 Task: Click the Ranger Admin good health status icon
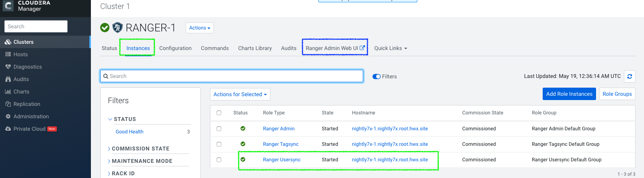click(x=243, y=128)
